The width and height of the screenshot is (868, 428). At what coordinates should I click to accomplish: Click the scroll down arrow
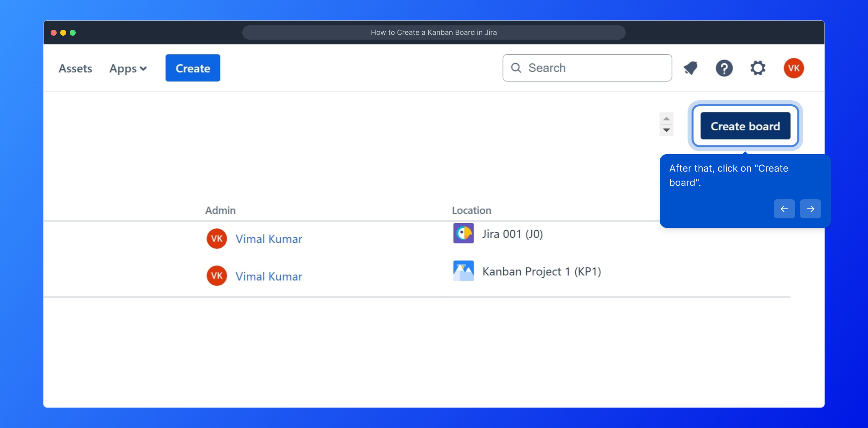(666, 130)
